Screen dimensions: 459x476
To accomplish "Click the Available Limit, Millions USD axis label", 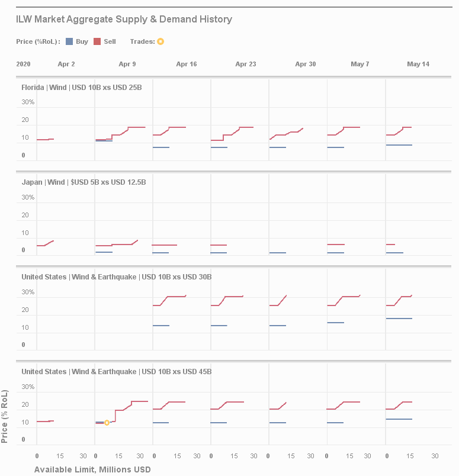I will tap(92, 469).
